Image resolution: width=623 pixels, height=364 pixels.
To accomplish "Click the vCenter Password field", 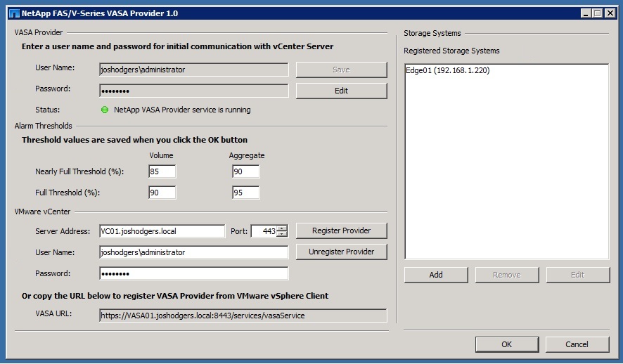I will (x=193, y=273).
